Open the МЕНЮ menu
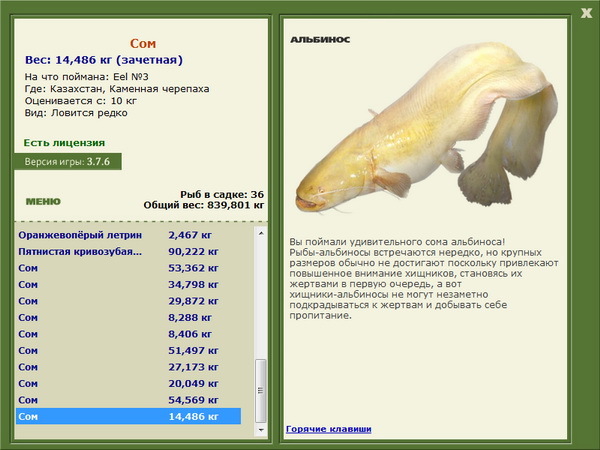The height and width of the screenshot is (450, 600). click(43, 201)
